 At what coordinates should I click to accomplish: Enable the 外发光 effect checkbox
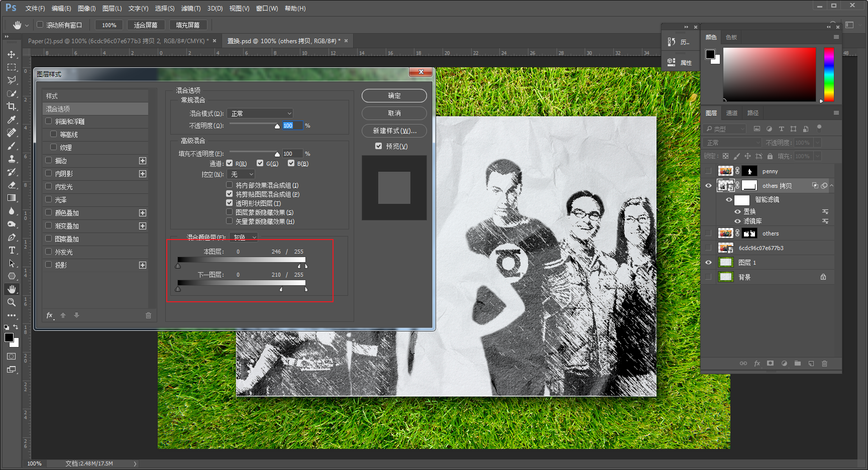click(49, 252)
